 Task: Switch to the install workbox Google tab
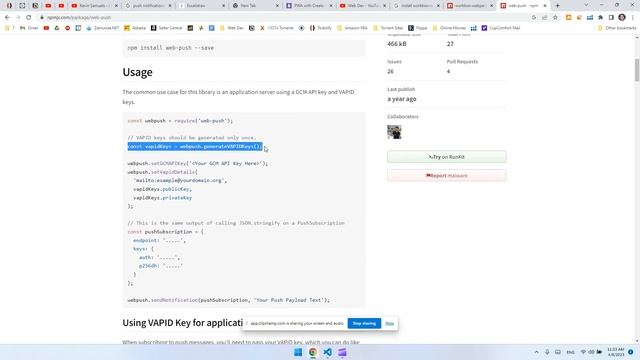[x=416, y=6]
